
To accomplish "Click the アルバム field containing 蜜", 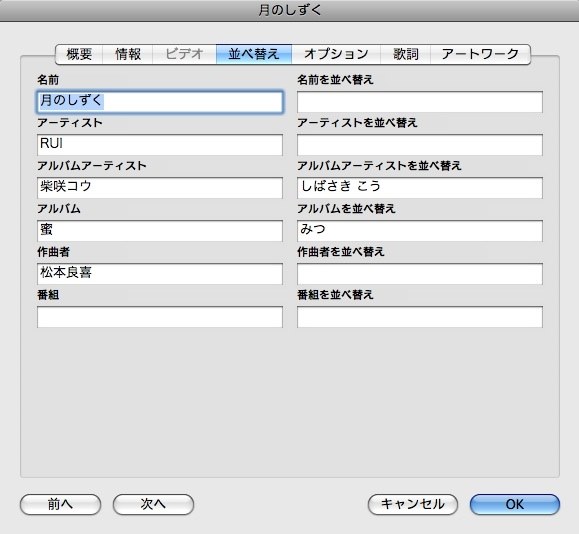I will tap(160, 230).
